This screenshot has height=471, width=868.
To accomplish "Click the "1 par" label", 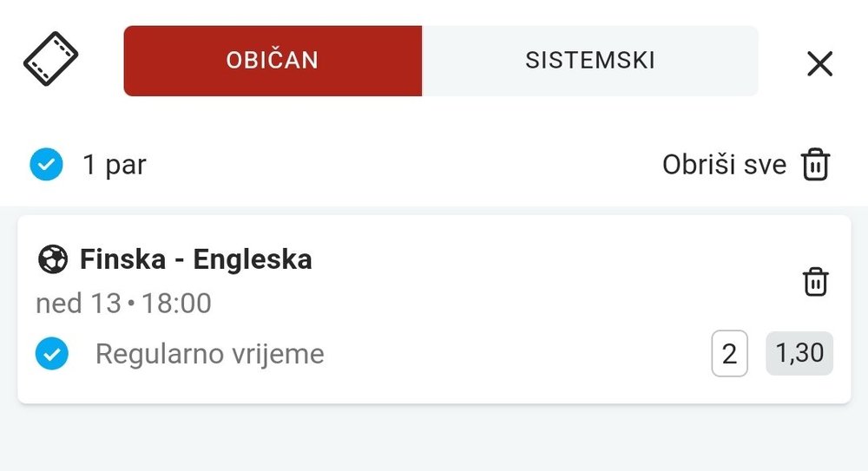I will pyautogui.click(x=114, y=165).
